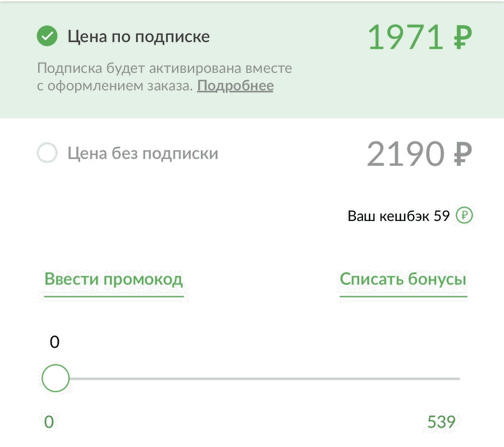Screen dimensions: 504x447
Task: Select the green checkmark for subscription price
Action: point(47,36)
